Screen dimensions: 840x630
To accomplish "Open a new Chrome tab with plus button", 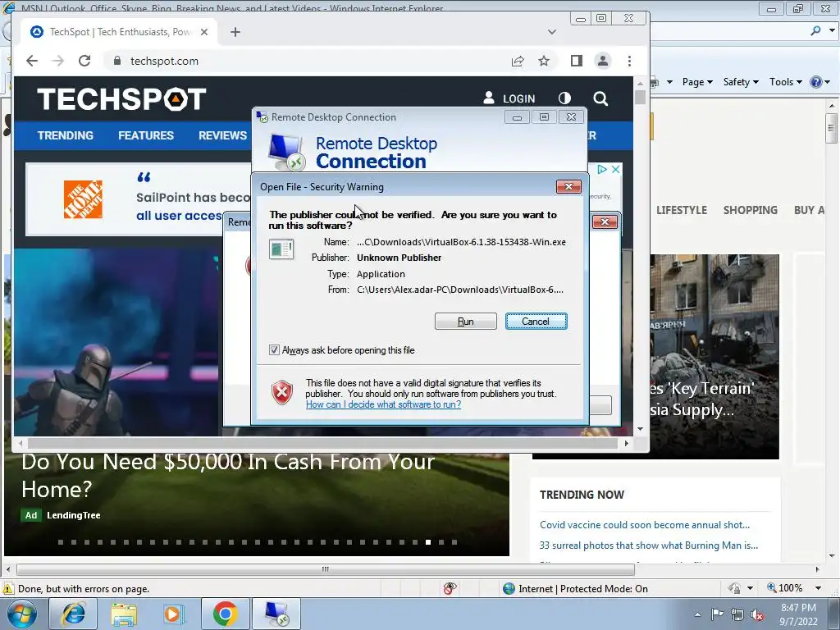I will click(235, 32).
